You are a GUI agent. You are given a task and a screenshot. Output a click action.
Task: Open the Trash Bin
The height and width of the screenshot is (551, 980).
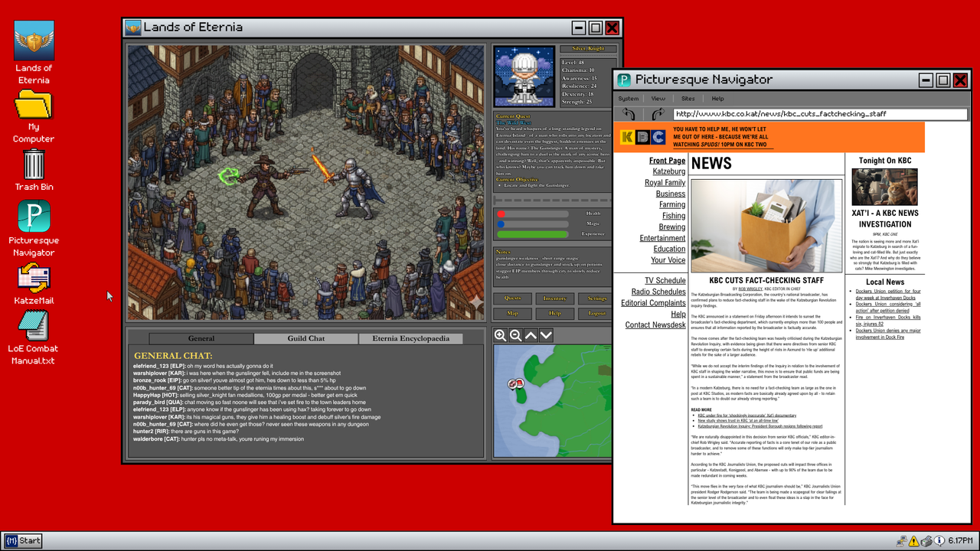tap(34, 170)
